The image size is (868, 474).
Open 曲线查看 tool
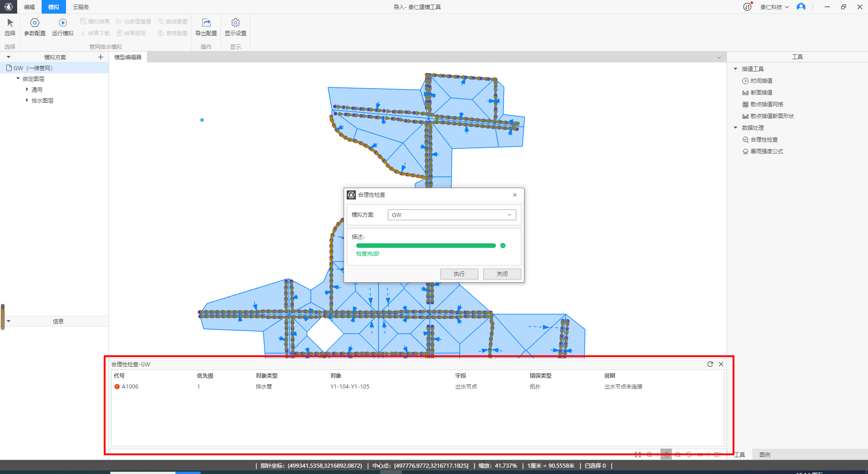pos(173,21)
